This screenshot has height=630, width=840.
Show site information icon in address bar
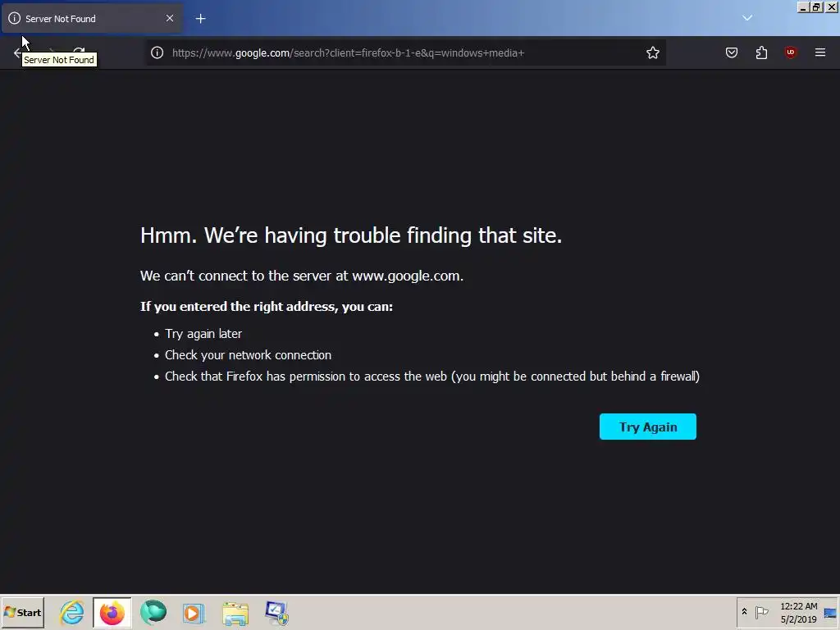pos(157,52)
